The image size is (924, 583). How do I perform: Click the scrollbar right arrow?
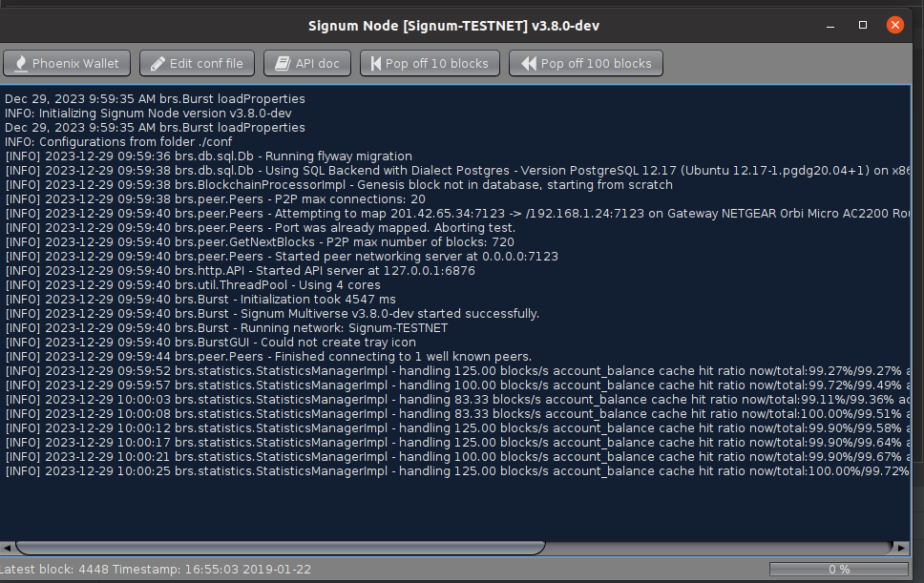(x=902, y=548)
